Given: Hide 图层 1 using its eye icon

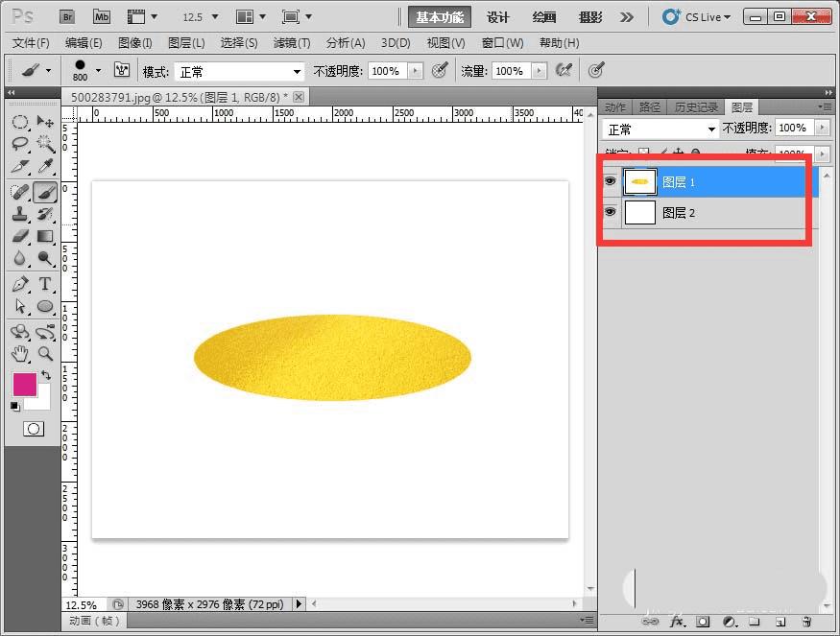Looking at the screenshot, I should pyautogui.click(x=610, y=181).
